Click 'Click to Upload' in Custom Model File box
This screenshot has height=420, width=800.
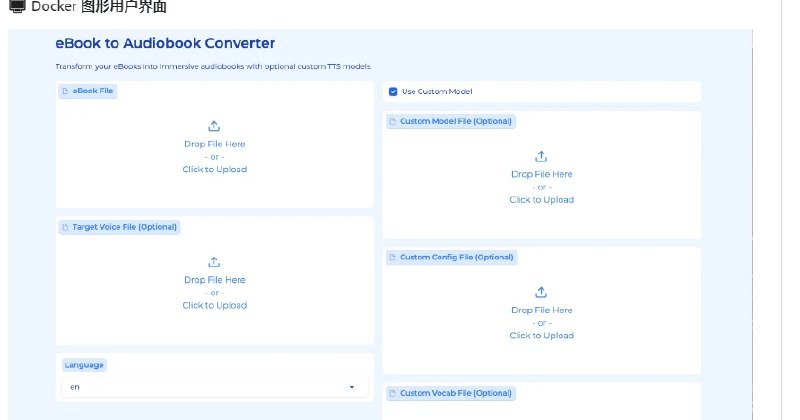click(541, 199)
